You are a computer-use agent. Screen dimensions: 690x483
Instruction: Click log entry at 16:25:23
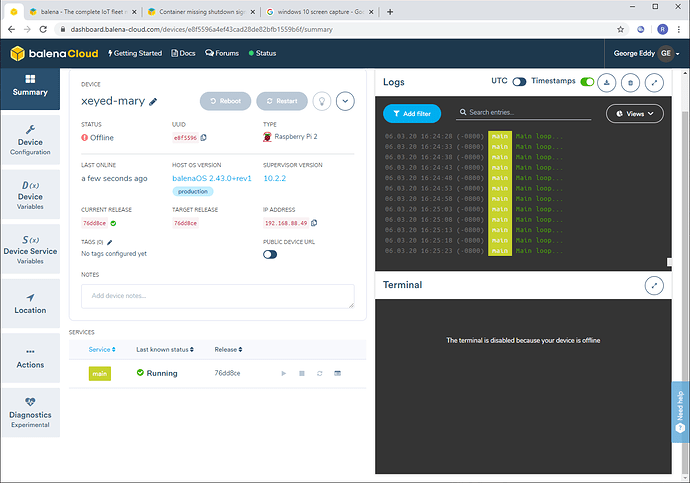(474, 251)
